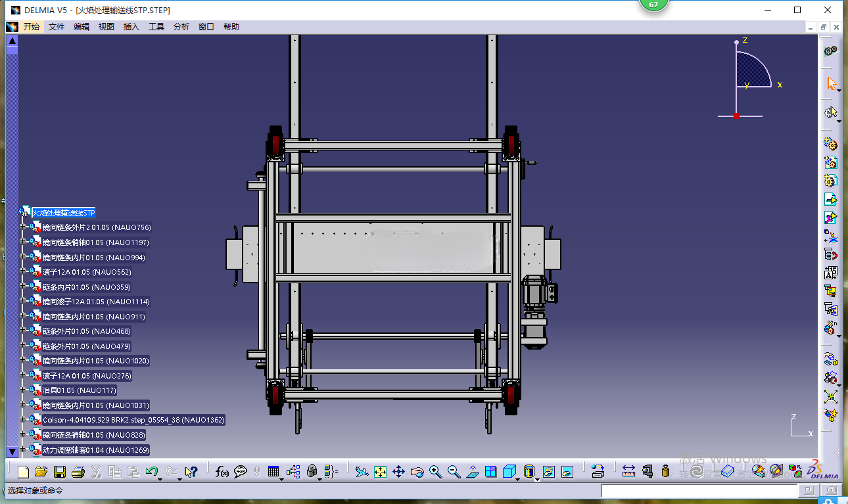The image size is (848, 504).
Task: Click the Measure Between ruler icon
Action: pyautogui.click(x=628, y=471)
